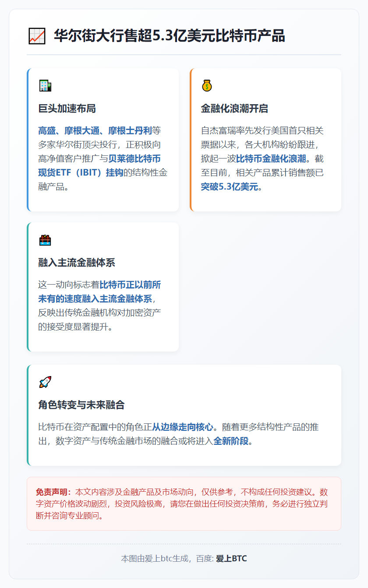Screen dimensions: 368x588
Task: Click the money bag icon above 金融化浪潮开启
Action: [207, 85]
